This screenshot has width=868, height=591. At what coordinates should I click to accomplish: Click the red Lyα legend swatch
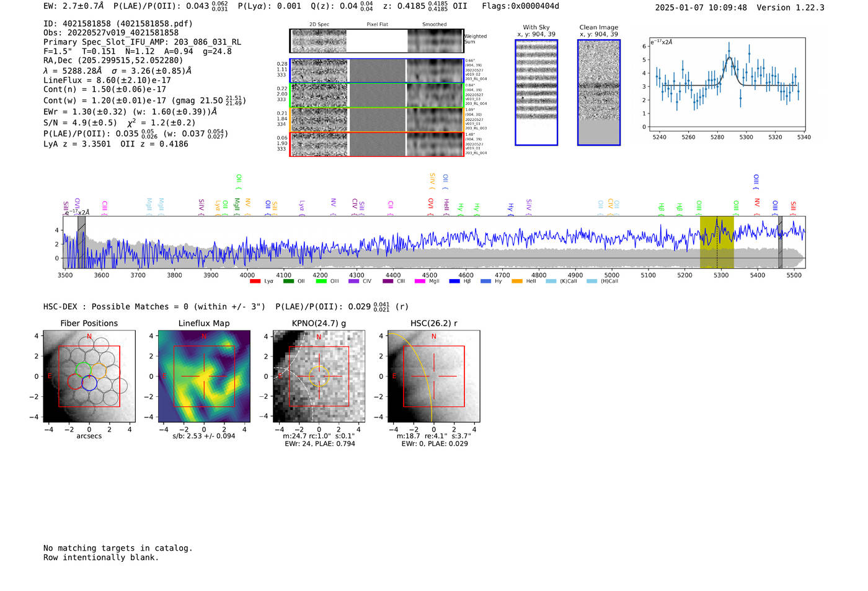point(255,282)
